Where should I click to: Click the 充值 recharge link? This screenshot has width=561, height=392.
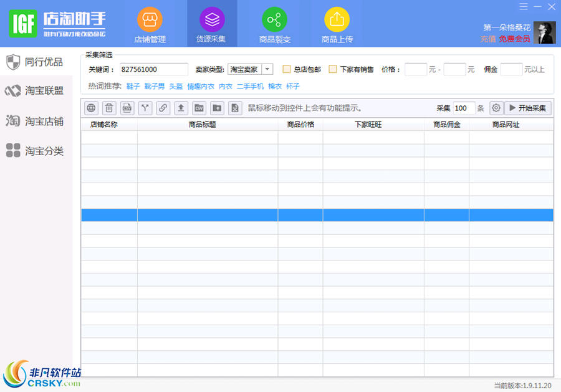pyautogui.click(x=487, y=39)
